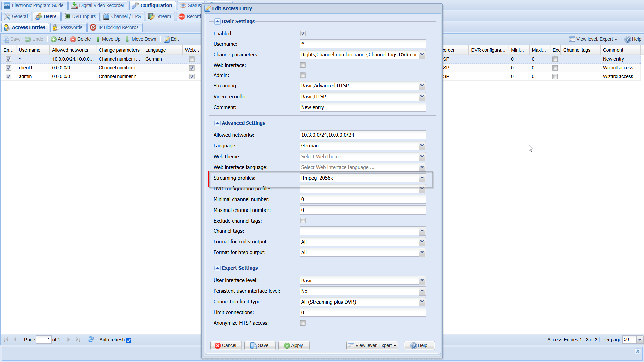Toggle the Anonymize HTSP access checkbox
Viewport: 644px width, 362px height.
[303, 323]
